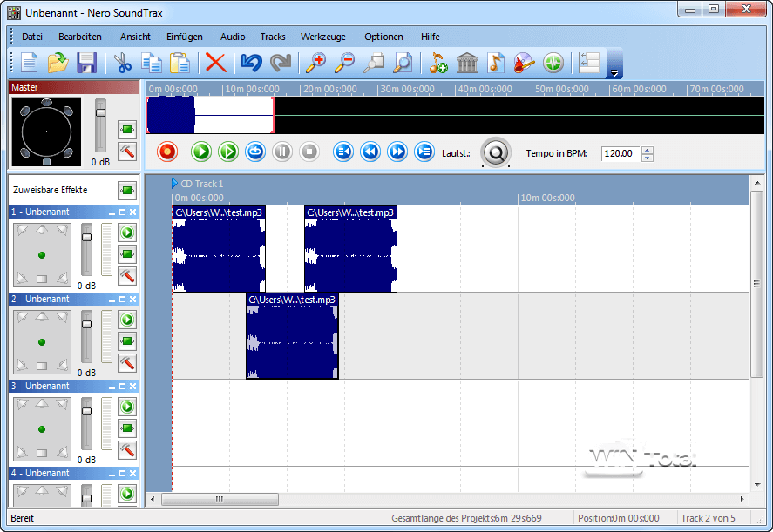
Task: Open track 1 effects green icon
Action: tap(127, 254)
